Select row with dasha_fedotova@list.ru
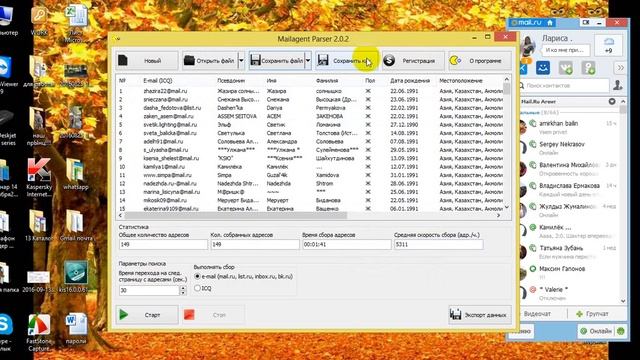 310,108
